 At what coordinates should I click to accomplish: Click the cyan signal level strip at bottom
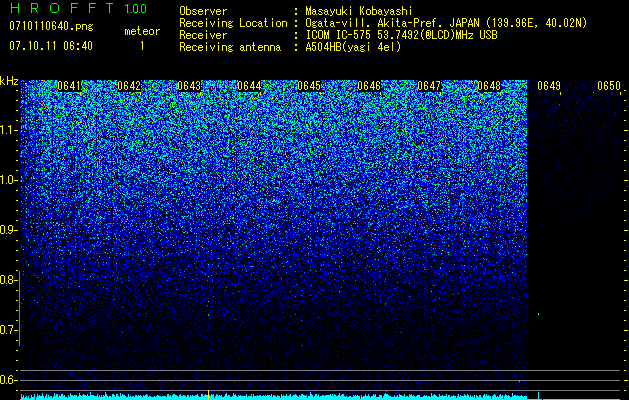tap(320, 396)
